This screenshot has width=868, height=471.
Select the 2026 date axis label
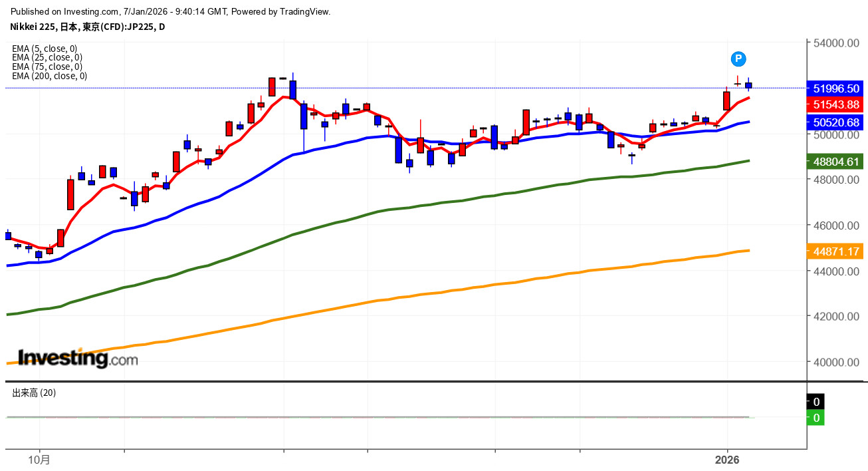[727, 460]
